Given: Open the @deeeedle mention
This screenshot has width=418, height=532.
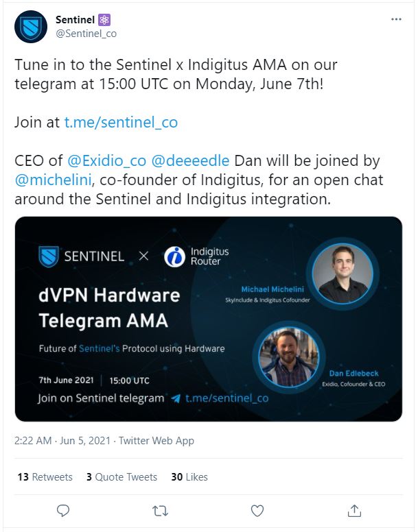Looking at the screenshot, I should (191, 161).
